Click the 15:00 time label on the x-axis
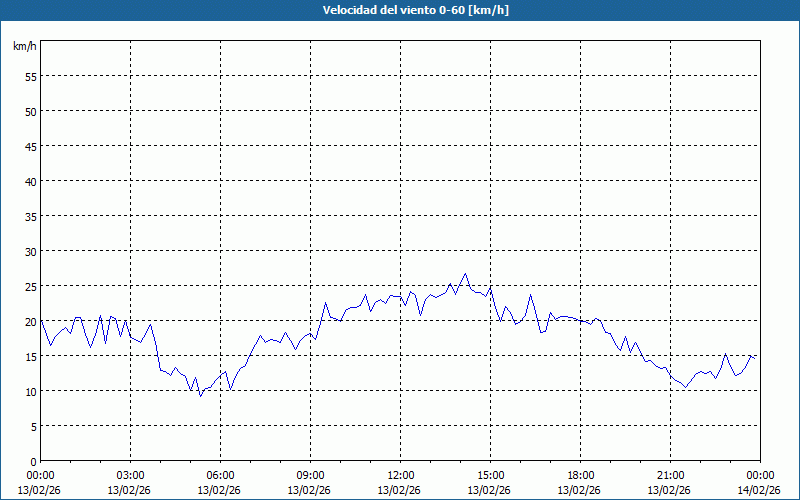This screenshot has height=500, width=800. tap(490, 475)
